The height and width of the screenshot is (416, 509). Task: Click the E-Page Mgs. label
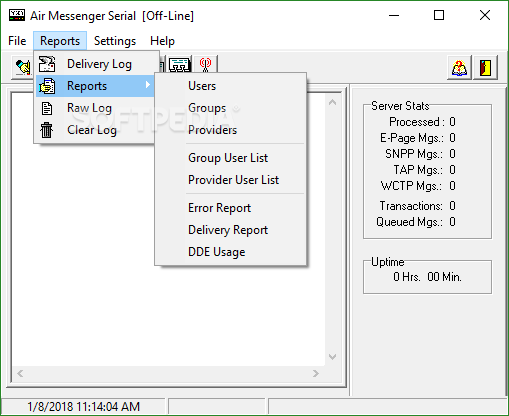(x=412, y=138)
